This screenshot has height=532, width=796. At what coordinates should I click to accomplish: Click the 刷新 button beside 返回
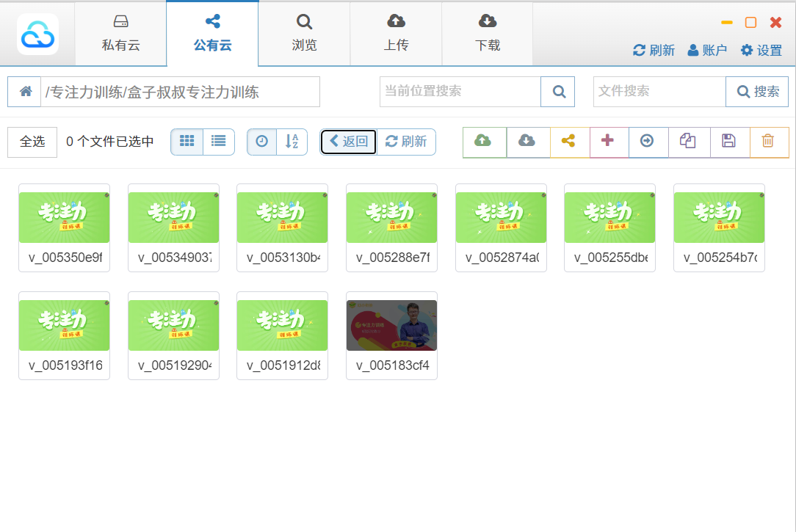click(406, 142)
